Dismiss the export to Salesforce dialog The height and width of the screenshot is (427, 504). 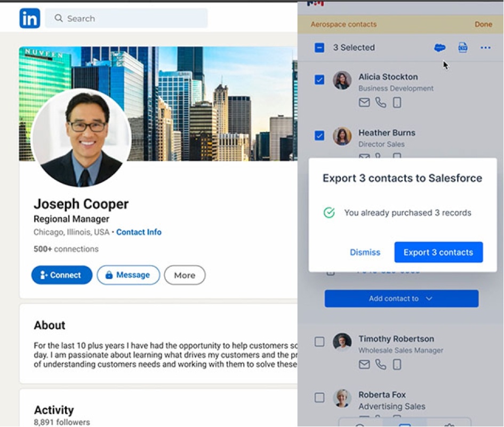point(365,252)
